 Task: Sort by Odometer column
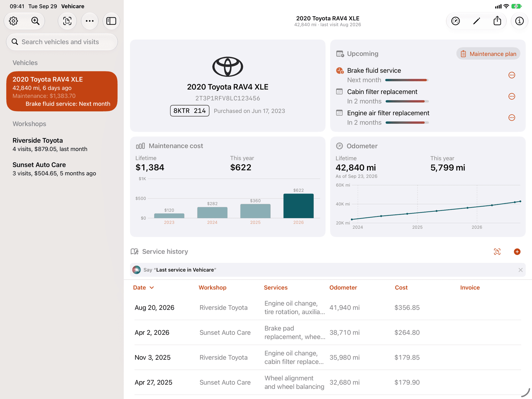(343, 288)
